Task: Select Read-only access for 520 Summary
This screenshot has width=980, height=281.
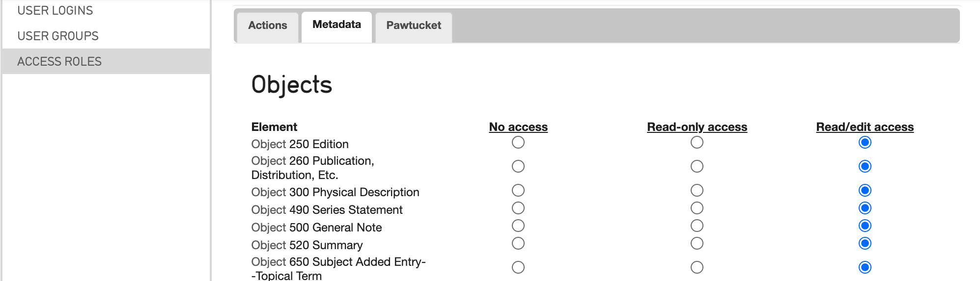Action: click(x=697, y=243)
